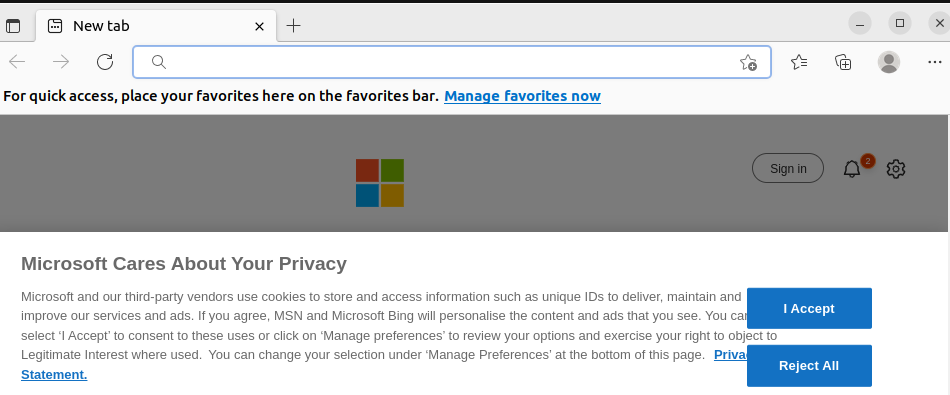Click the Sign in button

pyautogui.click(x=788, y=168)
